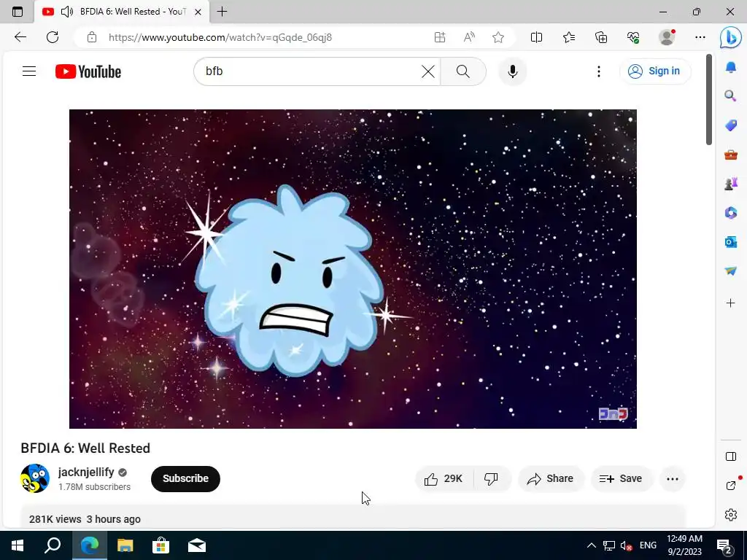
Task: Open volume control in tray
Action: pyautogui.click(x=627, y=545)
